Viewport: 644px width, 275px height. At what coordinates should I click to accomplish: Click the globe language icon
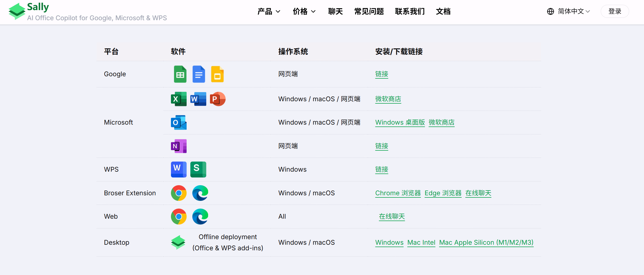[x=550, y=11]
